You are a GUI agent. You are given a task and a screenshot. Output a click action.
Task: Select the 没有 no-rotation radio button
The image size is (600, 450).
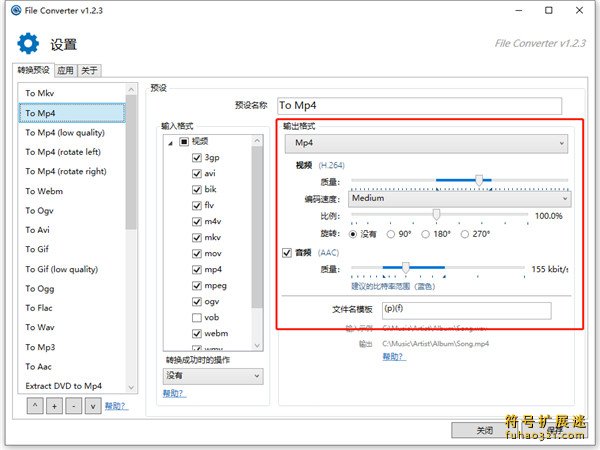pyautogui.click(x=353, y=234)
